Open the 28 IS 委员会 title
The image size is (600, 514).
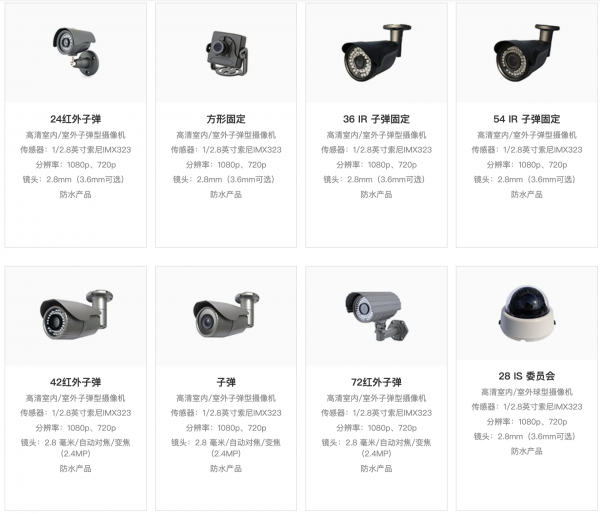coord(527,376)
